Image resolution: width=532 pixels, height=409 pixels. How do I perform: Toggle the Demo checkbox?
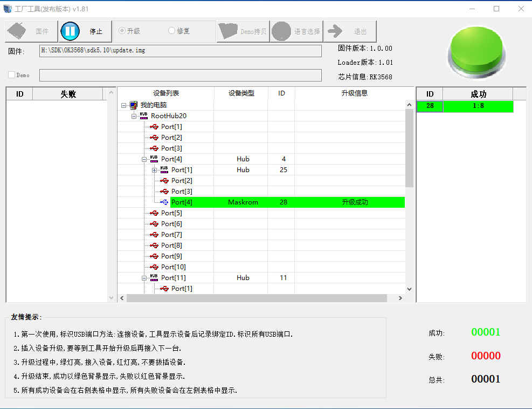12,75
